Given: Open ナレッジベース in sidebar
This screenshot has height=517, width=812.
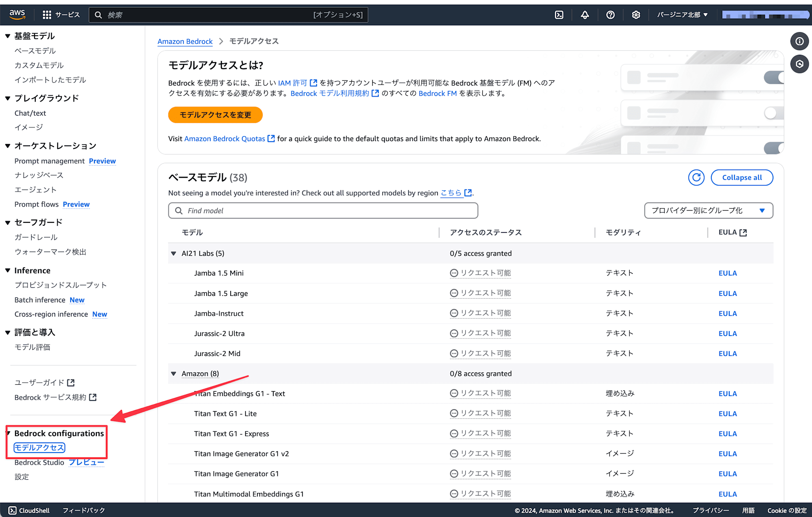Looking at the screenshot, I should (x=39, y=175).
